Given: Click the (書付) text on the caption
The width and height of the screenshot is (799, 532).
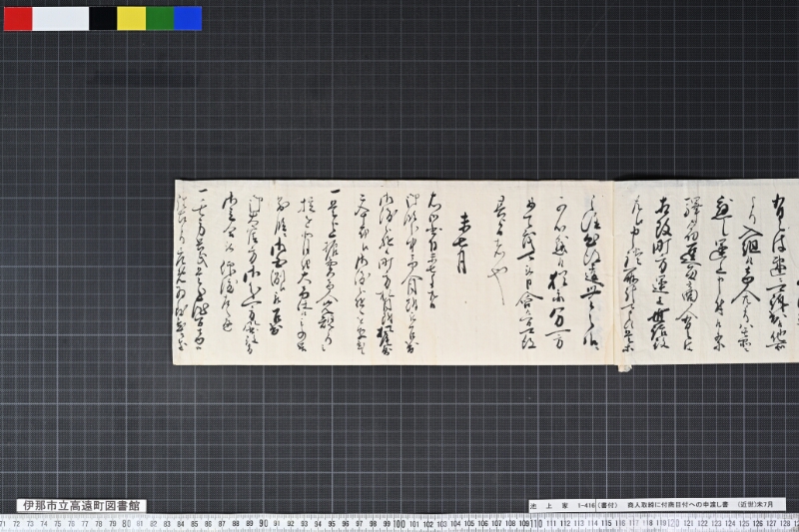Looking at the screenshot, I should (x=607, y=505).
